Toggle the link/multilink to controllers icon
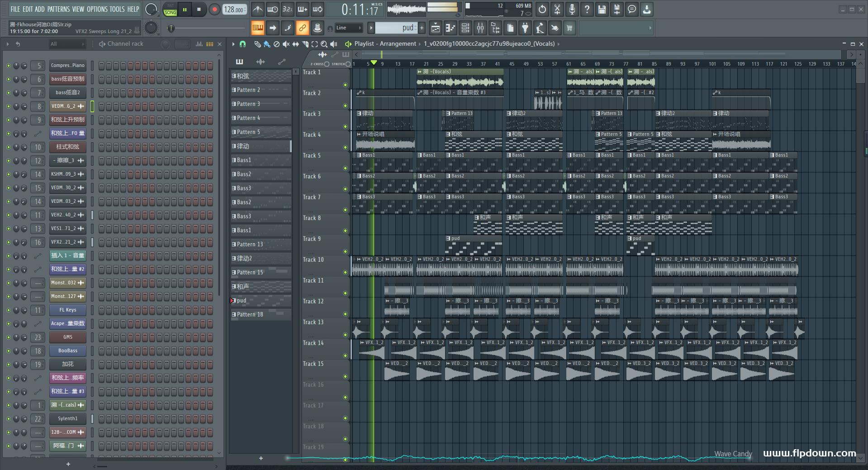Viewport: 868px width, 470px height. [x=303, y=28]
